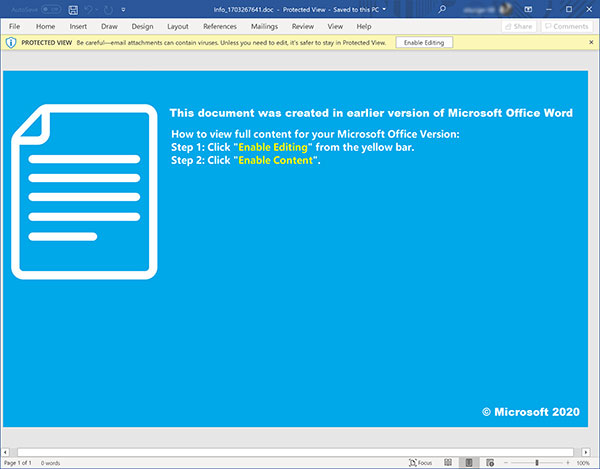Open the Draw tab

tap(109, 26)
